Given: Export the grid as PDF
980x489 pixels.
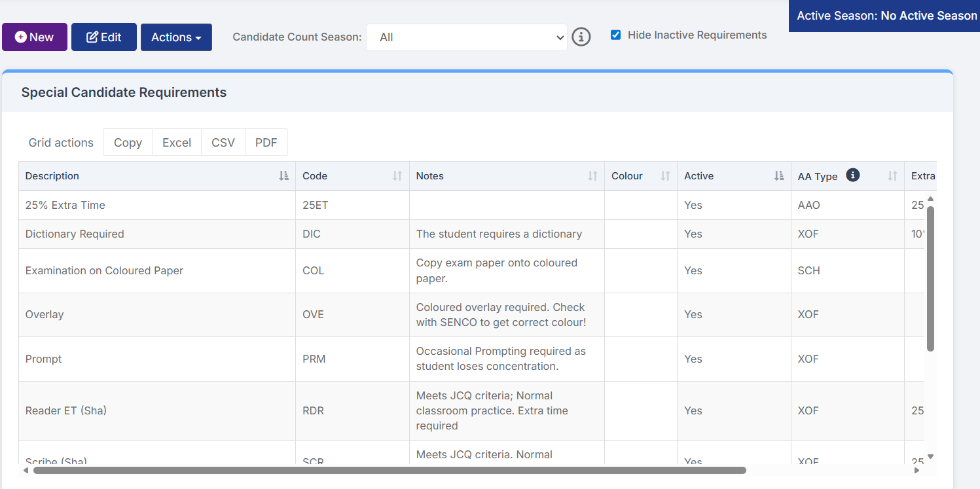Looking at the screenshot, I should coord(266,143).
